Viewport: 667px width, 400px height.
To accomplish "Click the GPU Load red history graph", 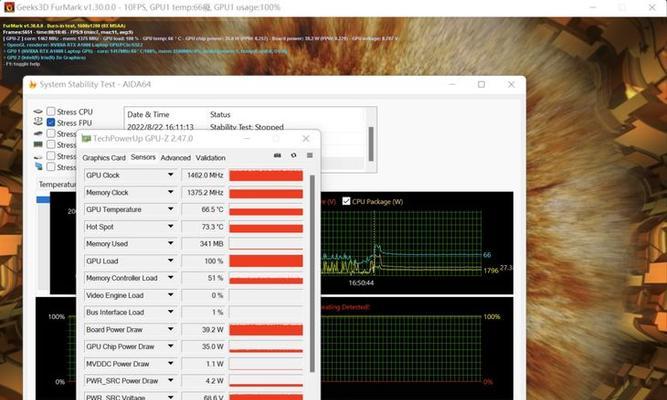I will tap(266, 261).
